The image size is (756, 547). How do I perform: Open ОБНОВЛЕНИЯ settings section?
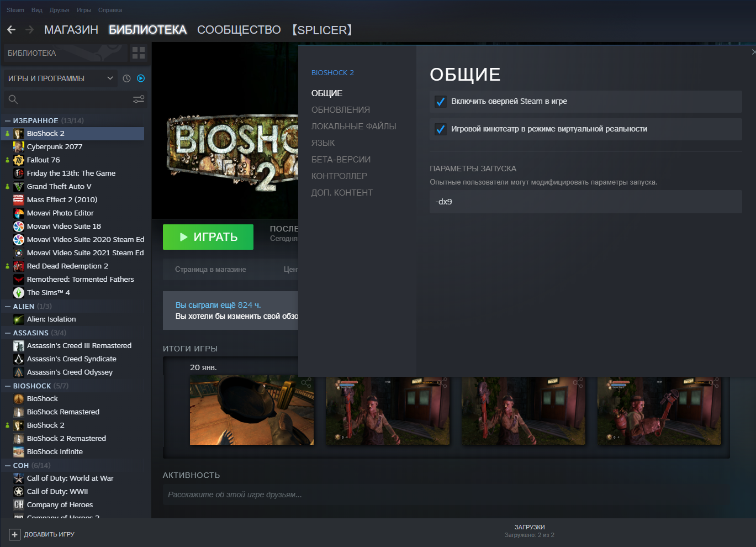click(x=341, y=110)
